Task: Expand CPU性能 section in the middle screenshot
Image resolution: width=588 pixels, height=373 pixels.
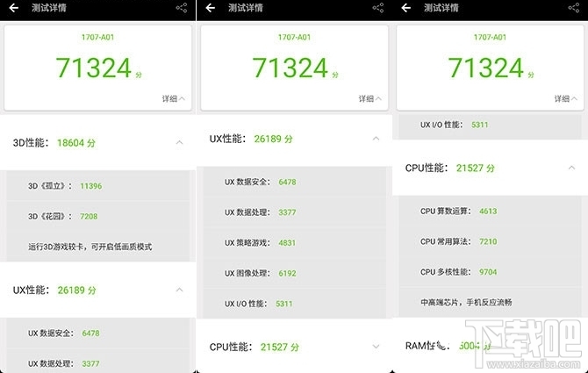Action: click(376, 347)
